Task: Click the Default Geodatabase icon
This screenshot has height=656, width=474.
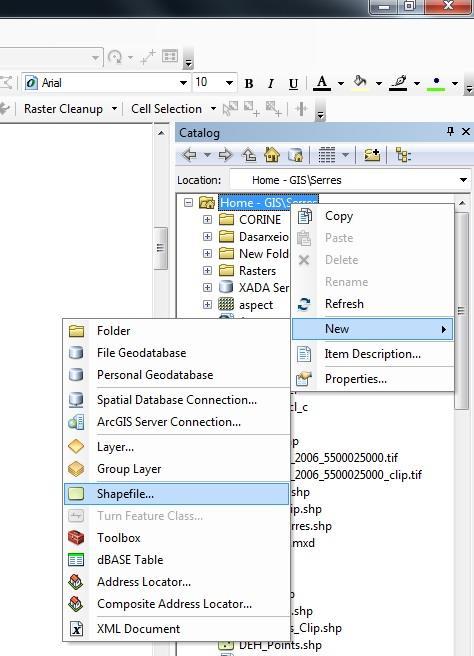Action: [295, 155]
